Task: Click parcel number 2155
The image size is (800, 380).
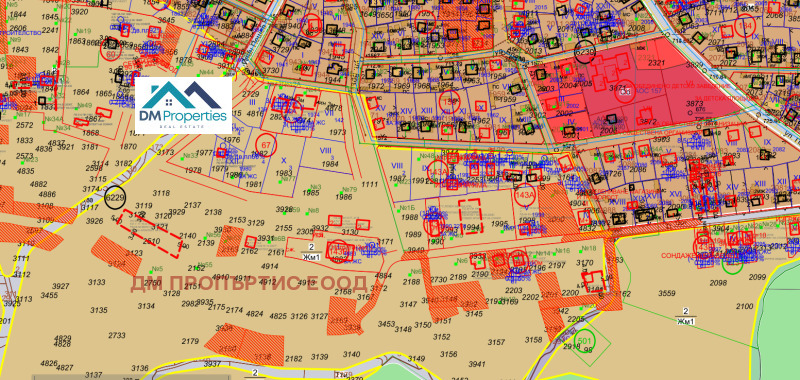Action: click(284, 228)
